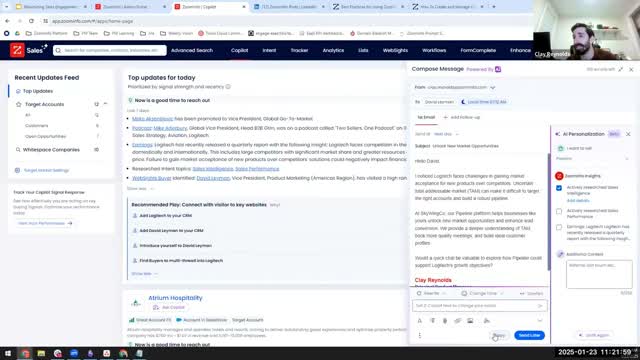Click the insert link icon in compose toolbar
This screenshot has width=640, height=360.
[x=458, y=321]
